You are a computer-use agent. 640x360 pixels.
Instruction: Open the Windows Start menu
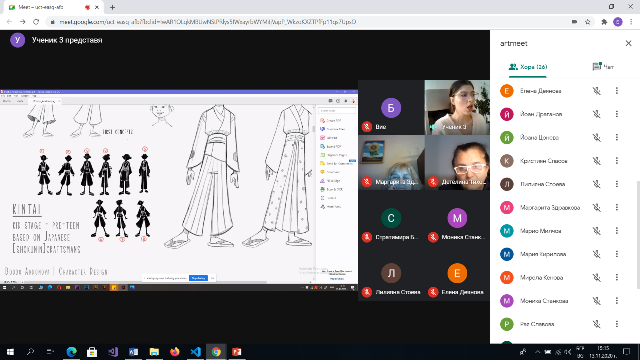(x=10, y=351)
